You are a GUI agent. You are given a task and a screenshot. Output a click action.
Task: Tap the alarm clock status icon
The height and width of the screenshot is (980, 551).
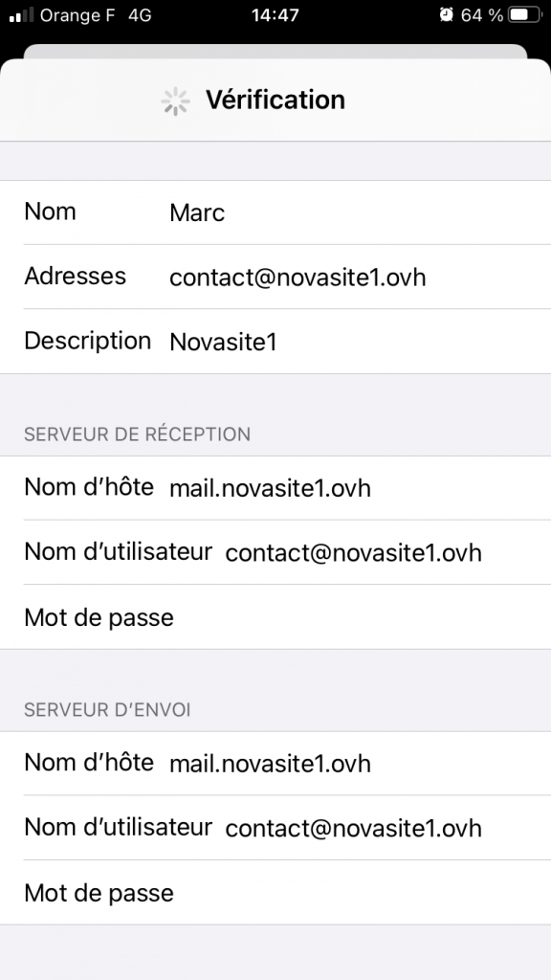click(446, 15)
